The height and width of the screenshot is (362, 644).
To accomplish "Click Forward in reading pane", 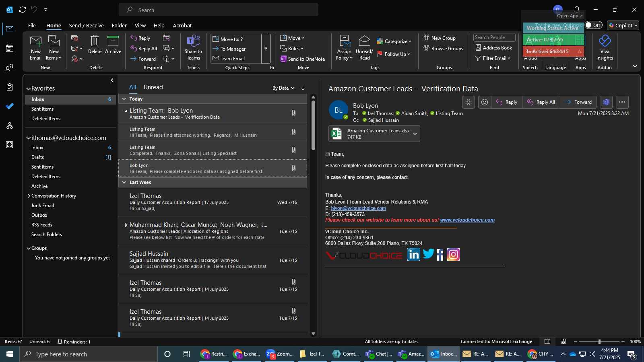I will [578, 102].
